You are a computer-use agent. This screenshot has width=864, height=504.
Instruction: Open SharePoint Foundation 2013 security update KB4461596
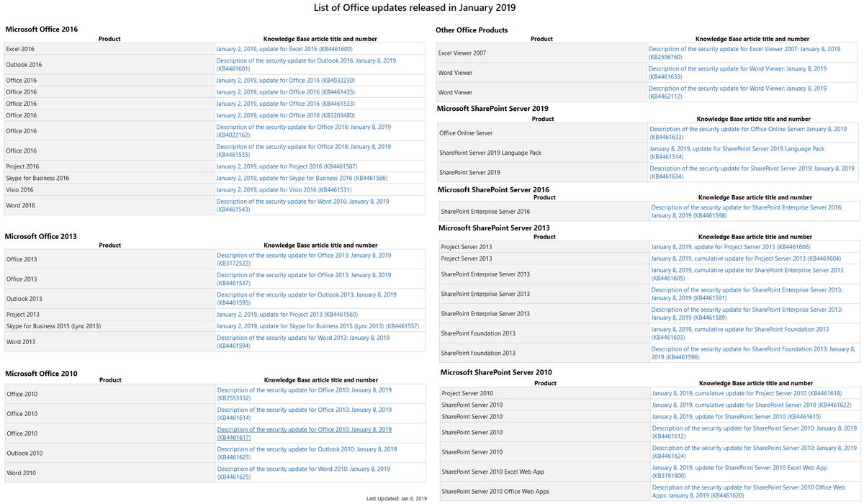pyautogui.click(x=752, y=353)
